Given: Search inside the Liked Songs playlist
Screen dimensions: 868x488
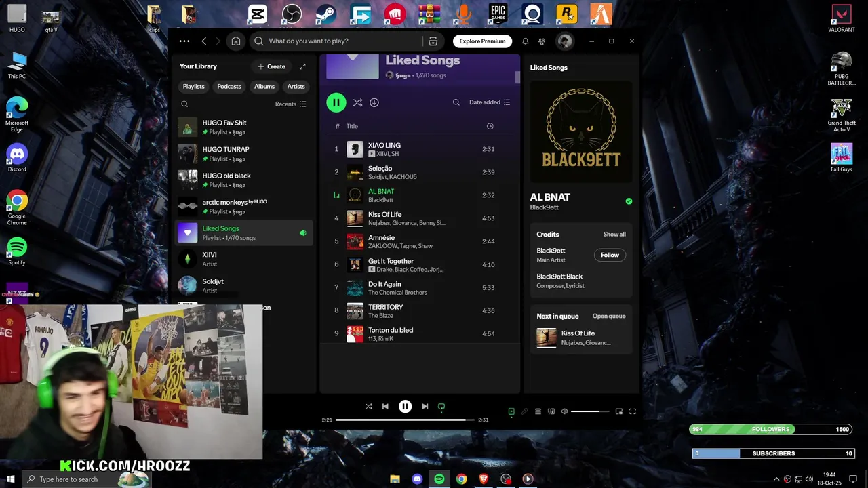Looking at the screenshot, I should 456,102.
